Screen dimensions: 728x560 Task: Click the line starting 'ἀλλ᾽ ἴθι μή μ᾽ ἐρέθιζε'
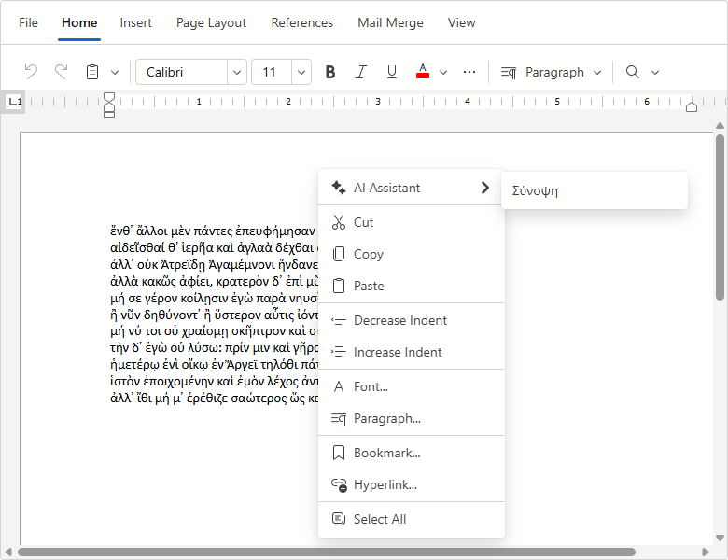tap(214, 399)
